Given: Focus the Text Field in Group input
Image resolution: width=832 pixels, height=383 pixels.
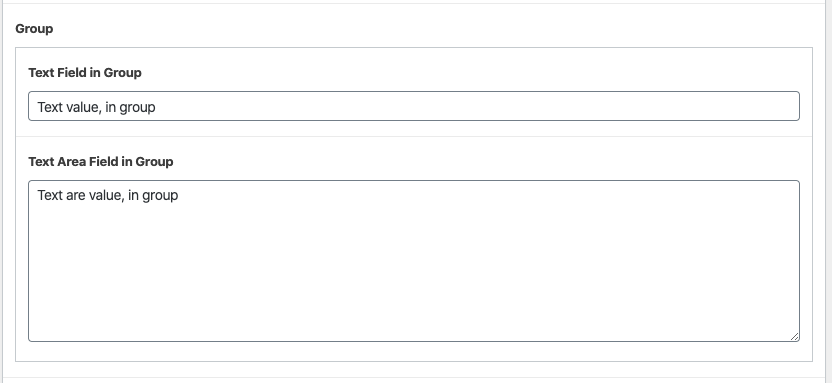Looking at the screenshot, I should click(414, 106).
